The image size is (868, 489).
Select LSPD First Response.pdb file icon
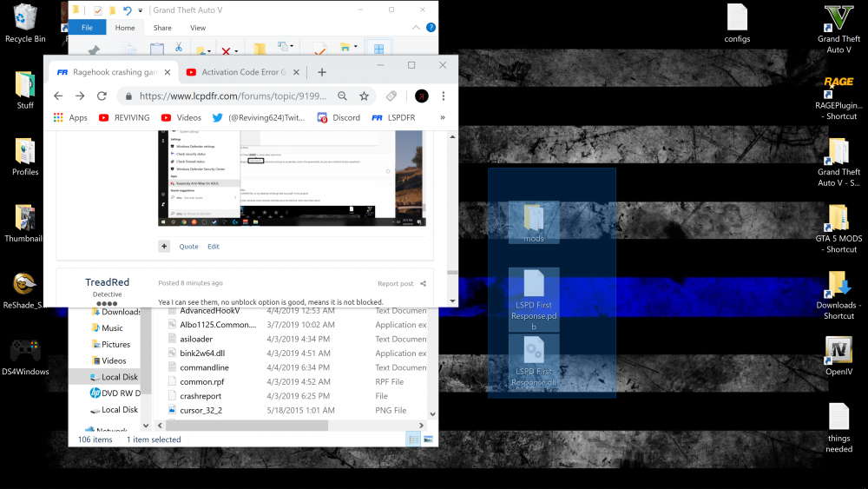click(x=534, y=300)
